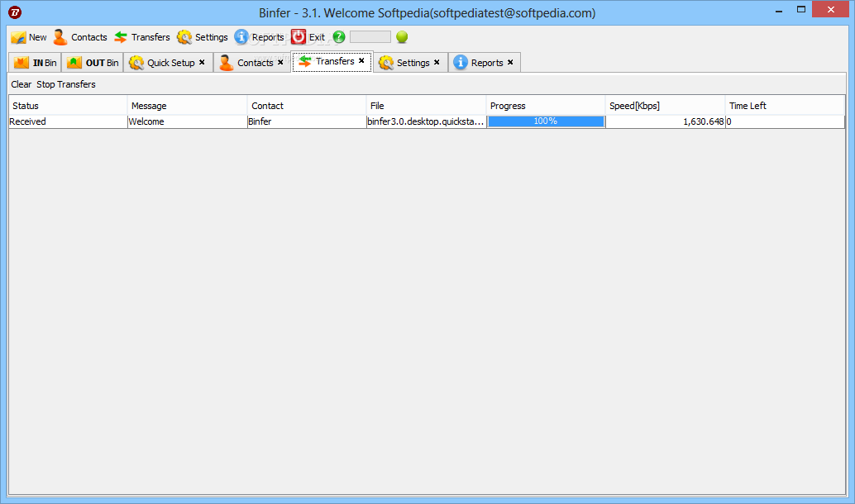Switch to the Quick Setup tab
Image resolution: width=855 pixels, height=504 pixels.
(x=170, y=63)
